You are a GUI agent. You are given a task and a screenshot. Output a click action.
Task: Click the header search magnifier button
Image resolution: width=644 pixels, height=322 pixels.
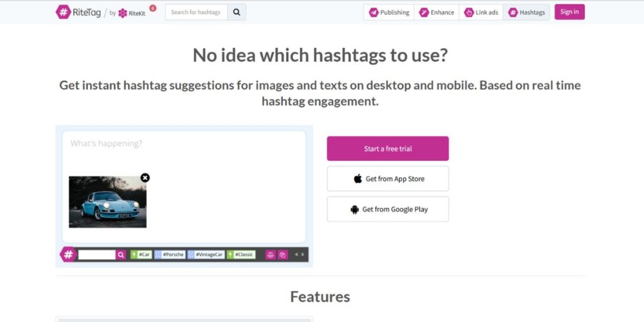pos(236,12)
